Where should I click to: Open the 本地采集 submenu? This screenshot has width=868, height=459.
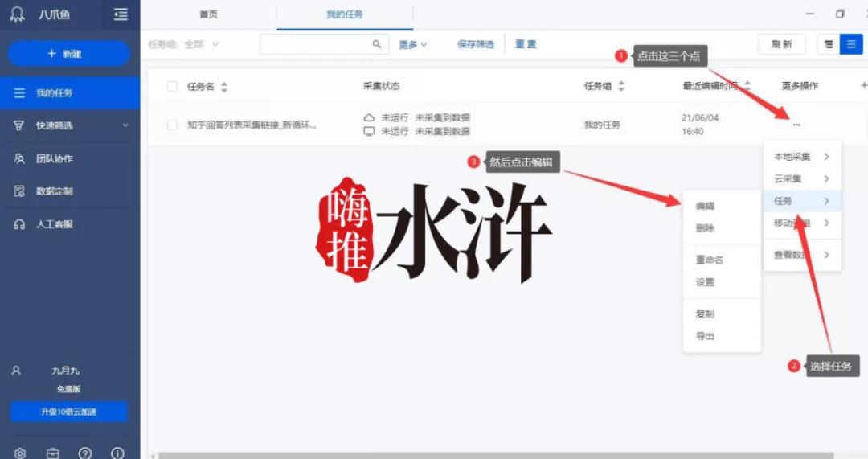(803, 157)
